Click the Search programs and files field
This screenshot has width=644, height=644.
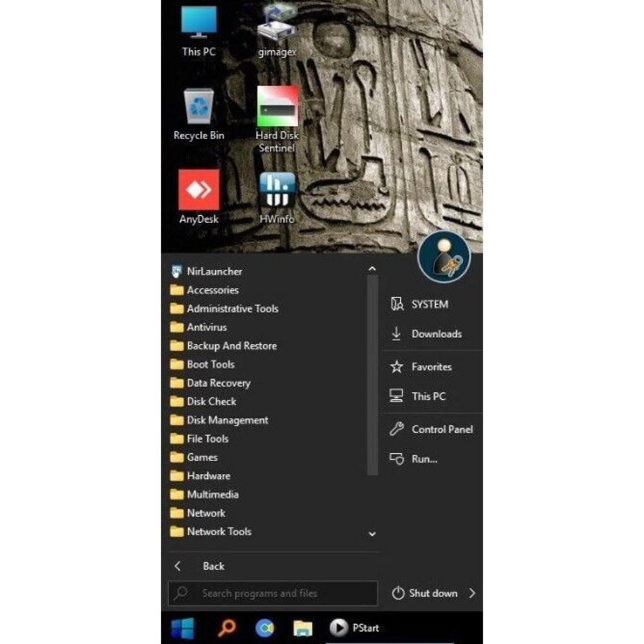point(274,593)
